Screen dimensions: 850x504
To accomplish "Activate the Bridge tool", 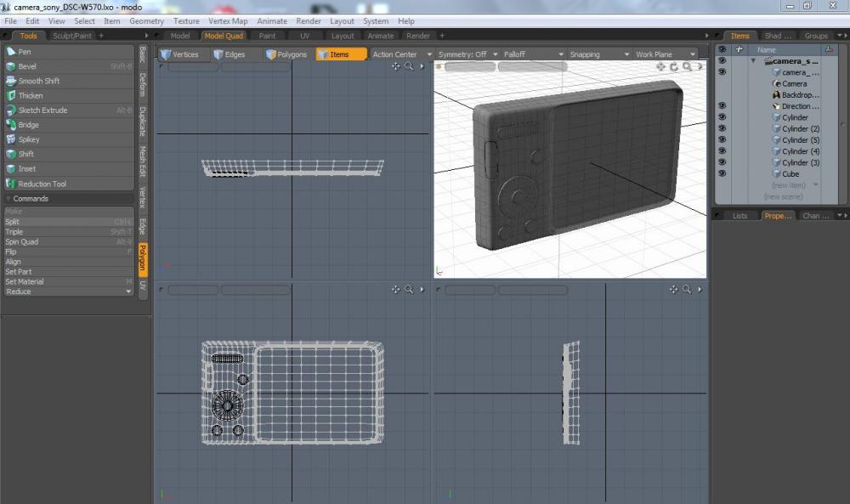I will point(29,125).
